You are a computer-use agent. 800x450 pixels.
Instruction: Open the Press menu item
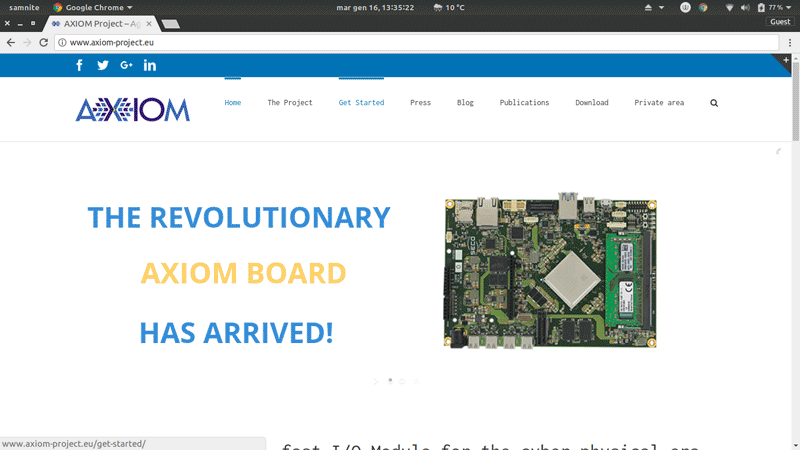420,103
